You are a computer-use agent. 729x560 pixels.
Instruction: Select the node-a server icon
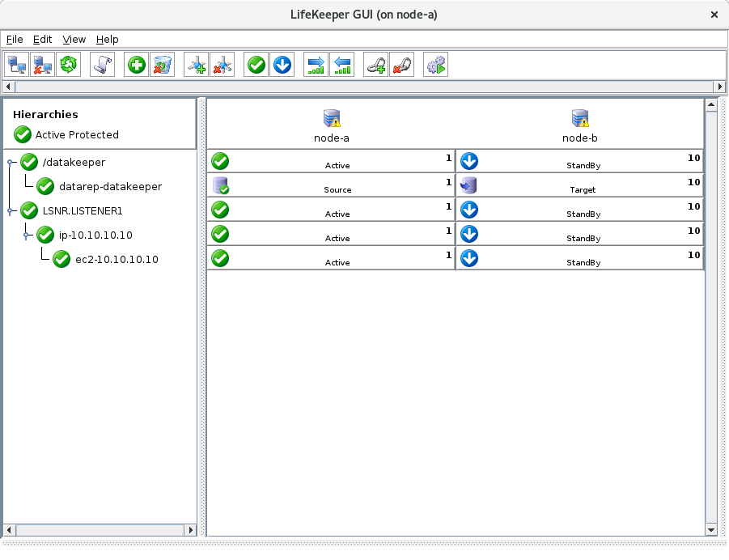332,118
